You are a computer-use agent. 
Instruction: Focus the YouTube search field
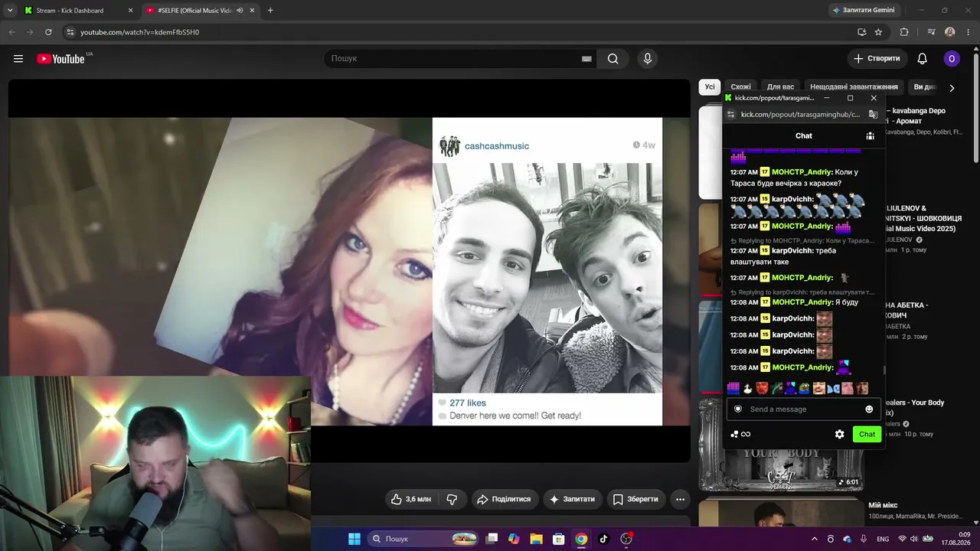[459, 59]
